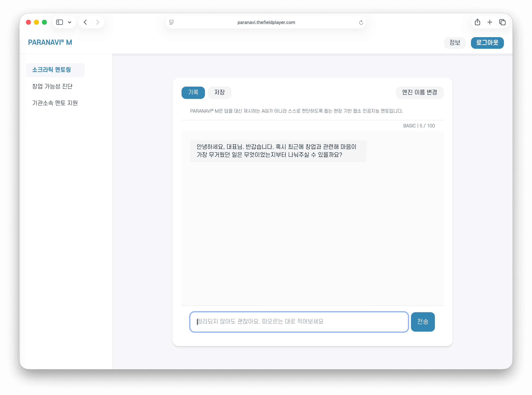Switch to the 기록 tab
Screen dimensions: 532x395
click(193, 92)
